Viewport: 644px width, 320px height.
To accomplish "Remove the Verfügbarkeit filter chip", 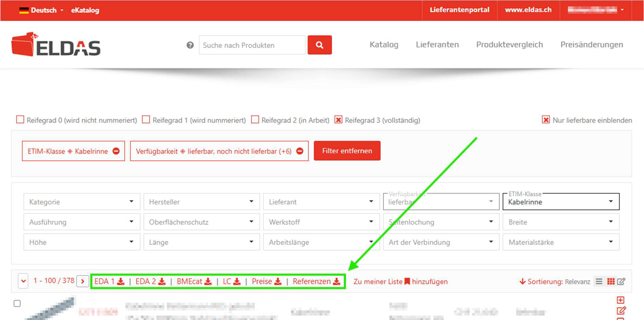I will (300, 151).
